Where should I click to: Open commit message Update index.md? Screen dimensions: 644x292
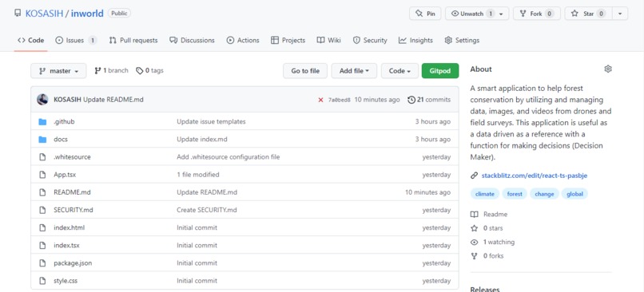[201, 140]
